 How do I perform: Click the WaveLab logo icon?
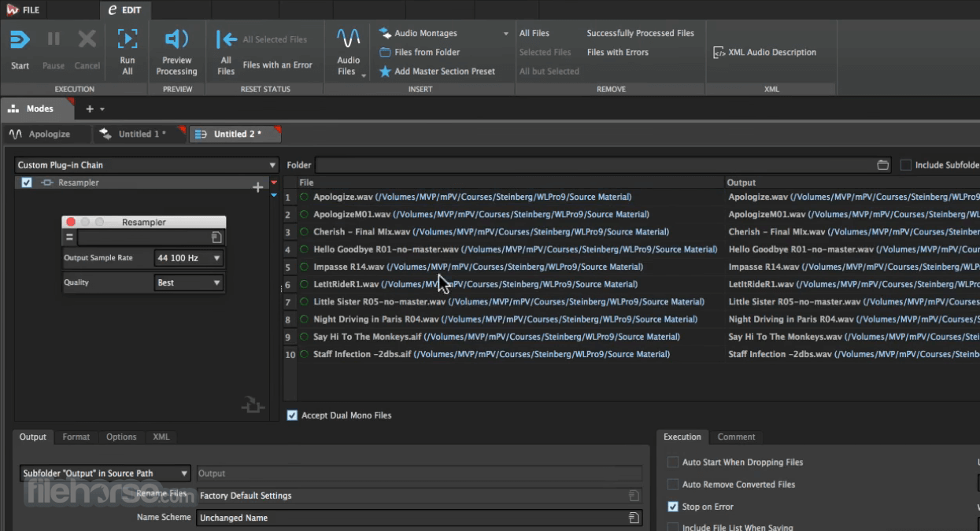click(12, 9)
